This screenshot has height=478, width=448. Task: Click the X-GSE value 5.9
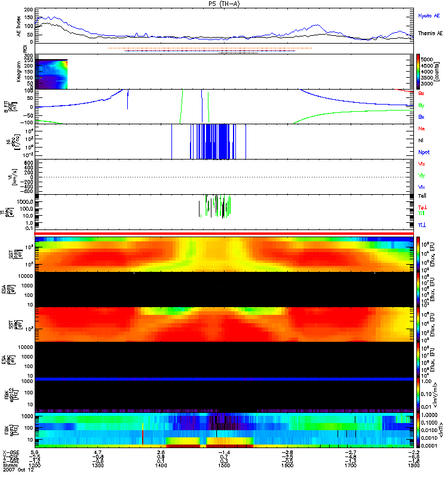[35, 452]
